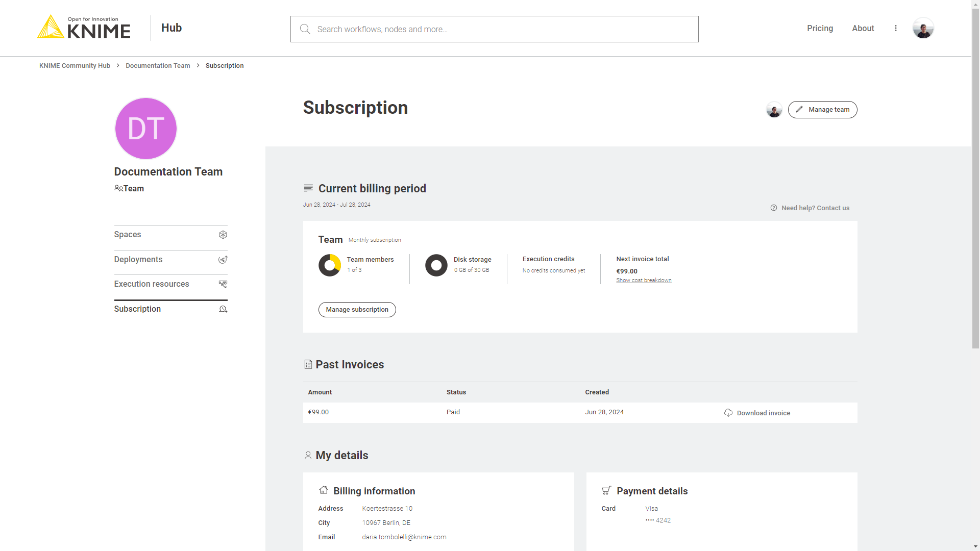Click the download invoice cloud icon
This screenshot has height=551, width=980.
(728, 413)
